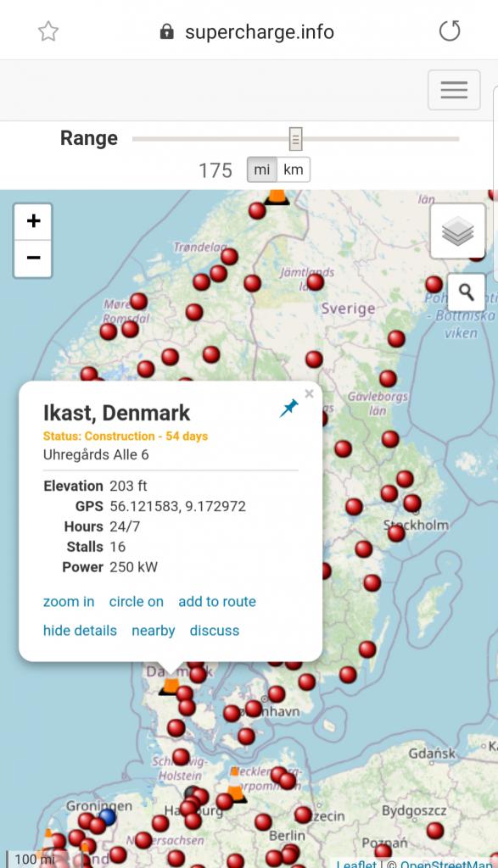498x868 pixels.
Task: Click the 'zoom in' link in popup
Action: pos(69,602)
